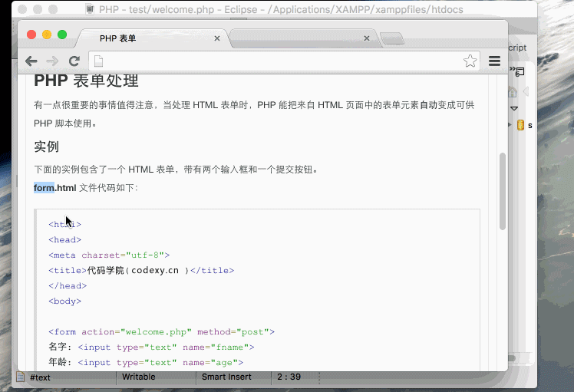This screenshot has width=574, height=392.
Task: Click the paragraph starting 有一点很重要
Action: [x=254, y=114]
